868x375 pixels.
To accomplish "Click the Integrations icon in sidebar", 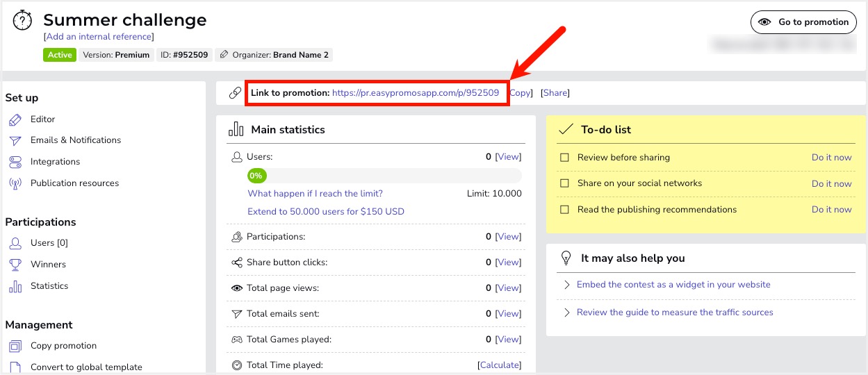I will (15, 162).
